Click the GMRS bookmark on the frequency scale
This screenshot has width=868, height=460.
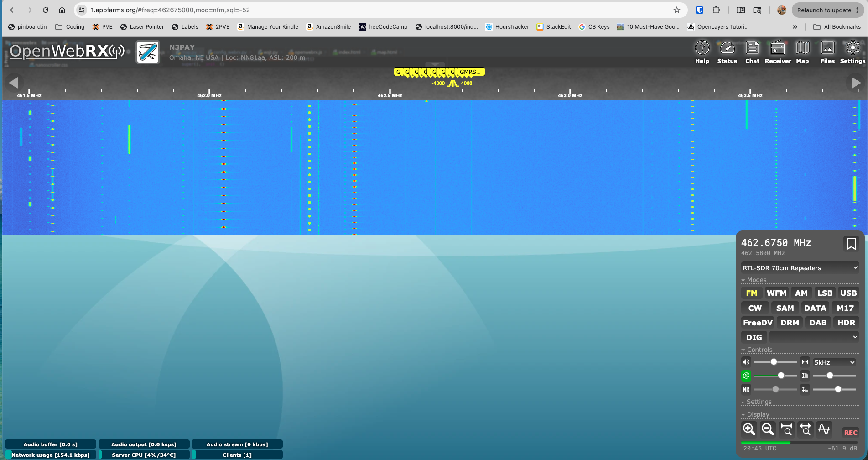click(x=470, y=72)
